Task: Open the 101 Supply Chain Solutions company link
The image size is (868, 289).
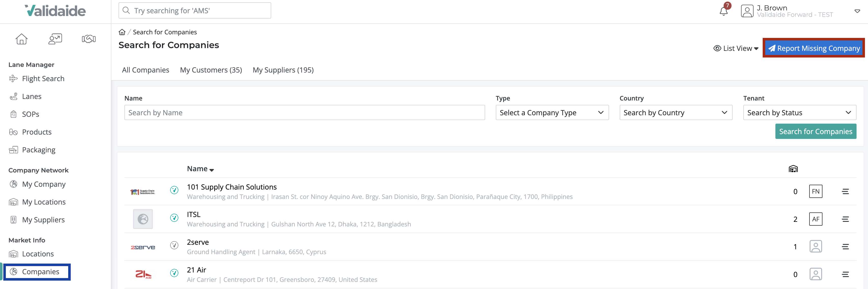Action: click(232, 187)
